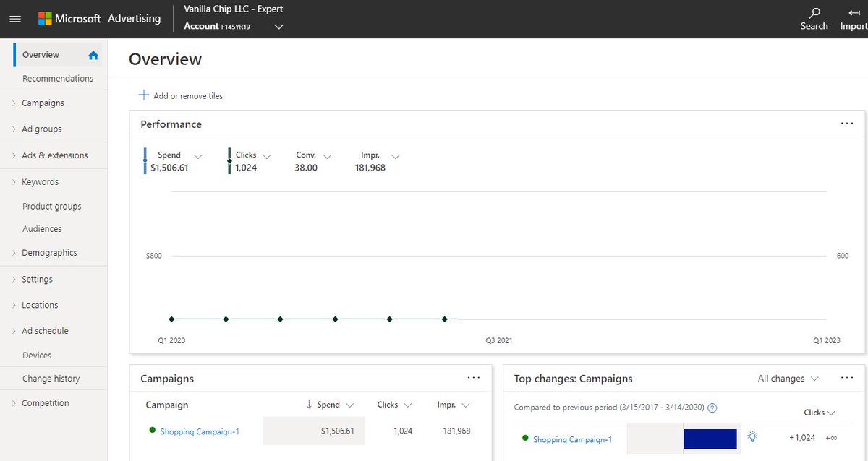Open Recommendations in the sidebar
Screen dimensions: 868x461
pyautogui.click(x=58, y=79)
